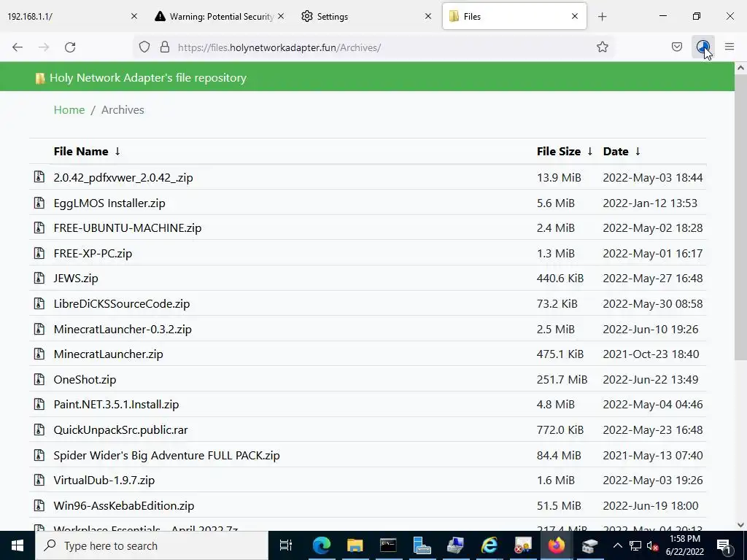Viewport: 747px width, 560px height.
Task: Open FREE-UBUNTU-MACHINE.zip link
Action: tap(127, 228)
